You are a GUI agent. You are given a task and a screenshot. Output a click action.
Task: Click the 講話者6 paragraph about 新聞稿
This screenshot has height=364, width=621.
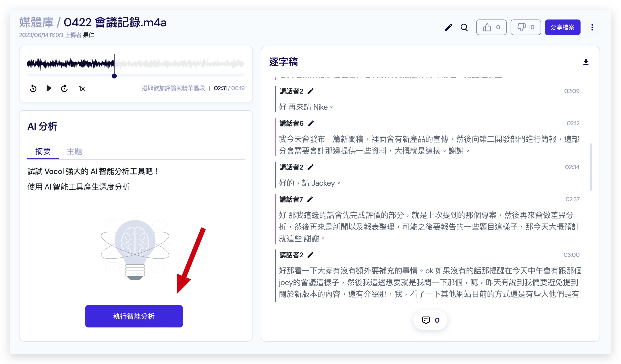click(429, 145)
